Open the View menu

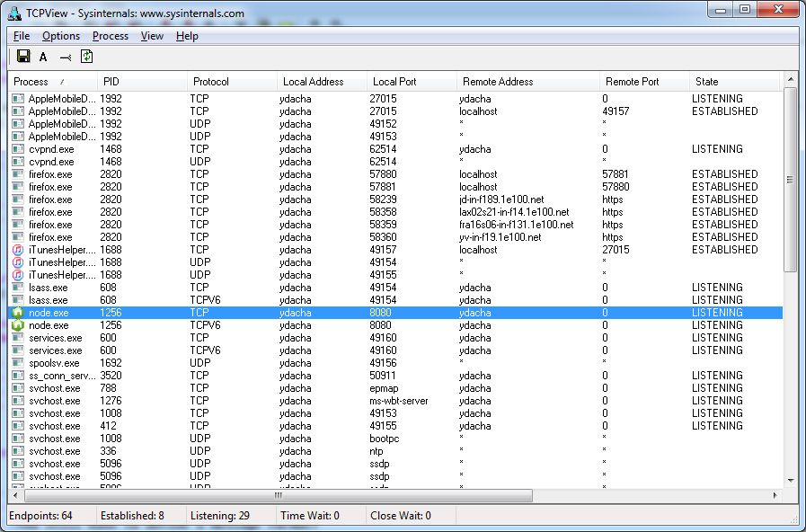point(152,36)
